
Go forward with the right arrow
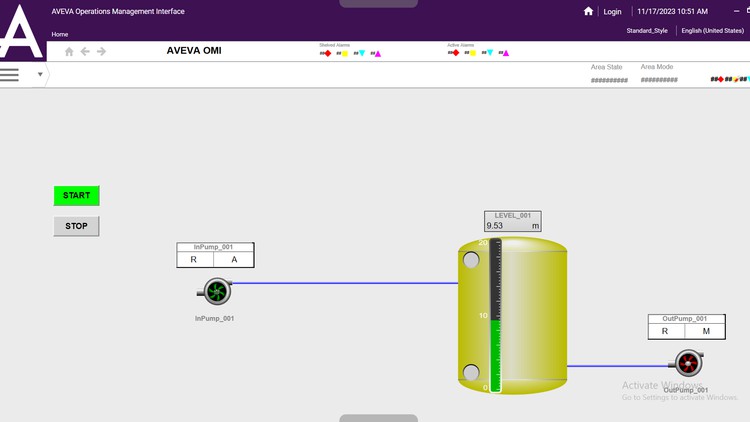pyautogui.click(x=101, y=51)
